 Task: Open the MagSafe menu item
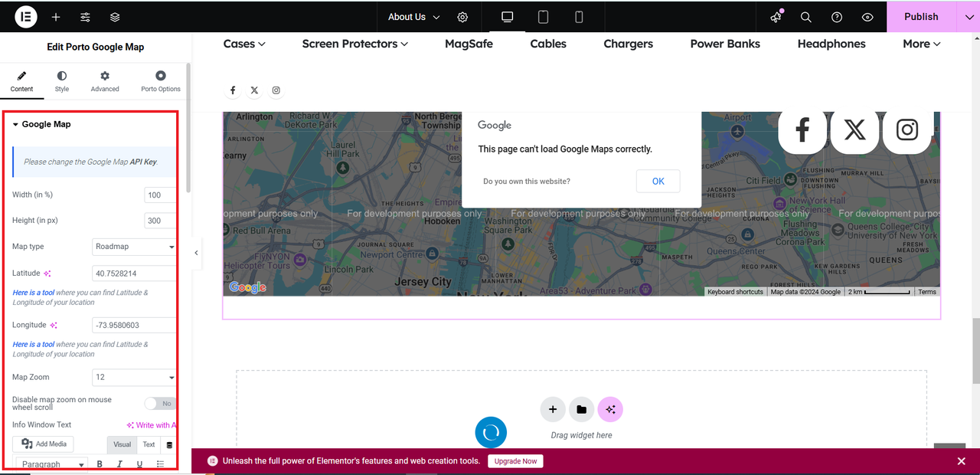click(469, 44)
